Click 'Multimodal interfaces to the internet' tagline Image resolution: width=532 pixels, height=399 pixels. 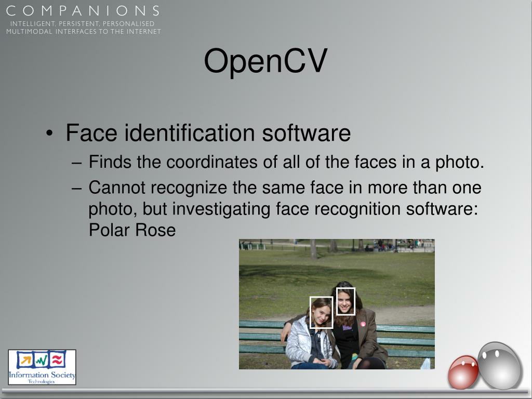[x=84, y=32]
